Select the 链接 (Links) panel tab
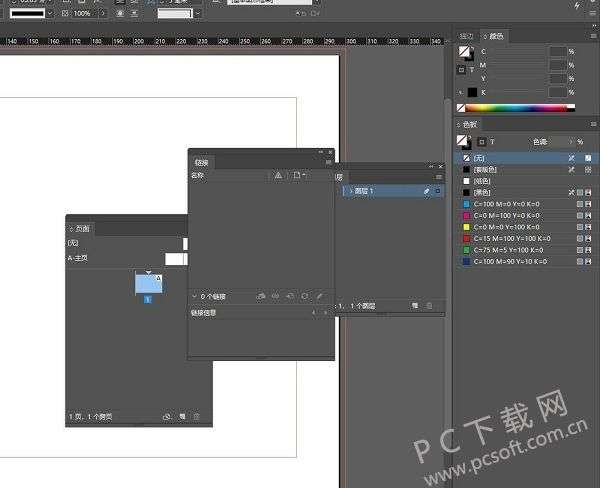The height and width of the screenshot is (488, 600). pyautogui.click(x=202, y=161)
